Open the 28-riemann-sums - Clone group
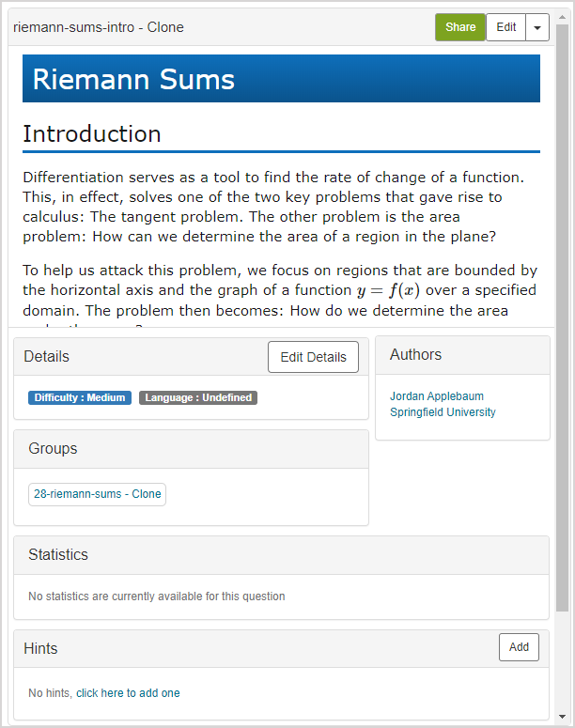This screenshot has width=575, height=728. click(x=98, y=494)
